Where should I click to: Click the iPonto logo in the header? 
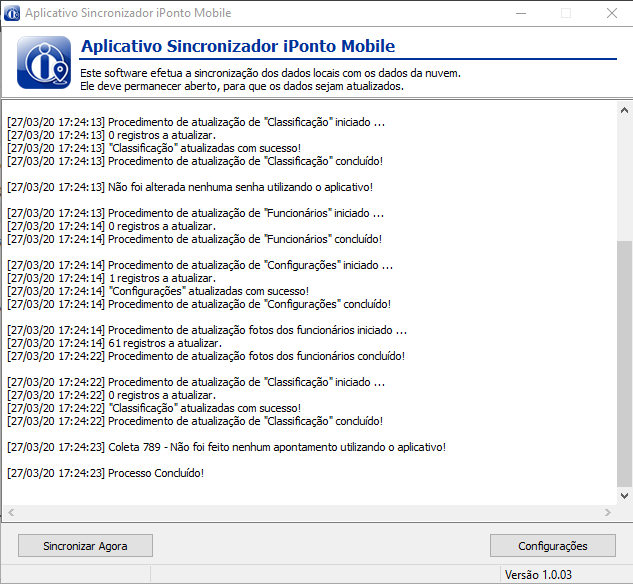(44, 63)
